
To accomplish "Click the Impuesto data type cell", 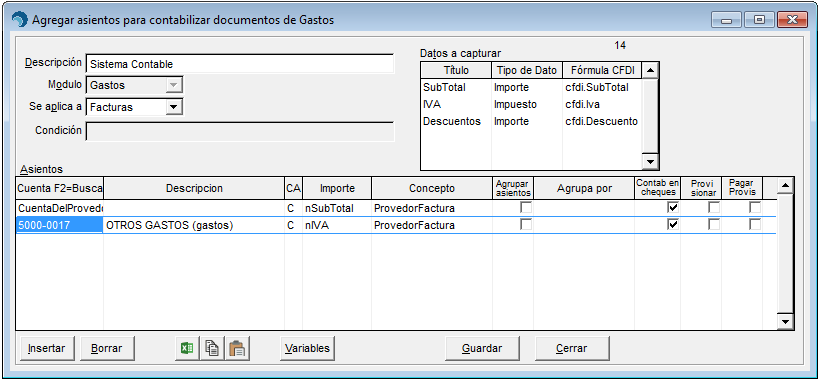I will (x=527, y=104).
